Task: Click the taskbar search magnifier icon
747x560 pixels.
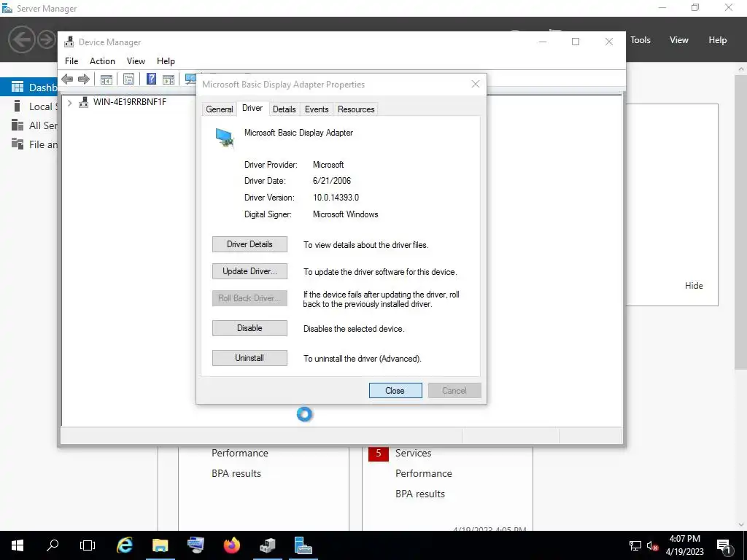Action: point(53,545)
